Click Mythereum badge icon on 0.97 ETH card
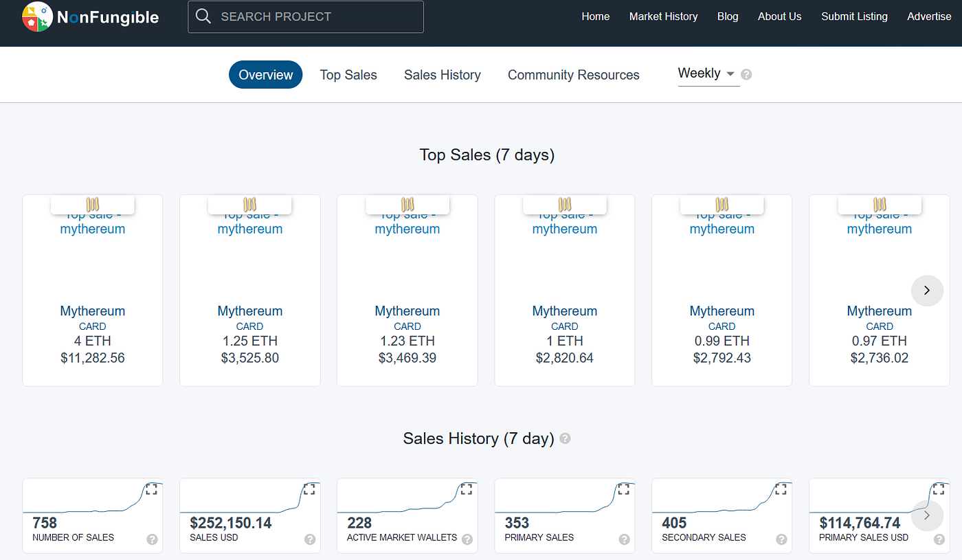 point(880,204)
